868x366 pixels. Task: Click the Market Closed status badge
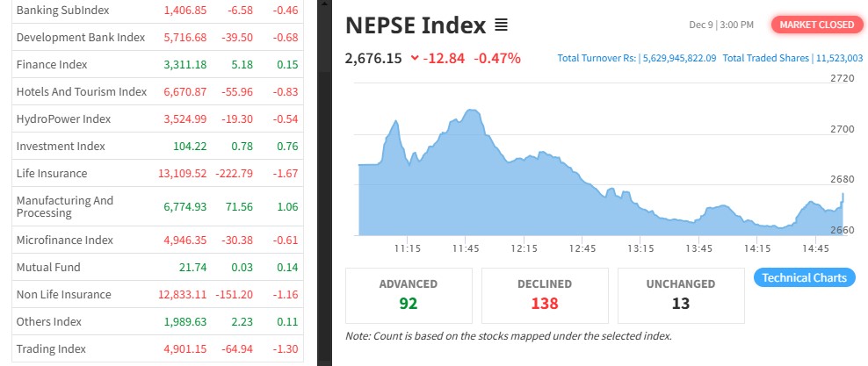tap(816, 25)
